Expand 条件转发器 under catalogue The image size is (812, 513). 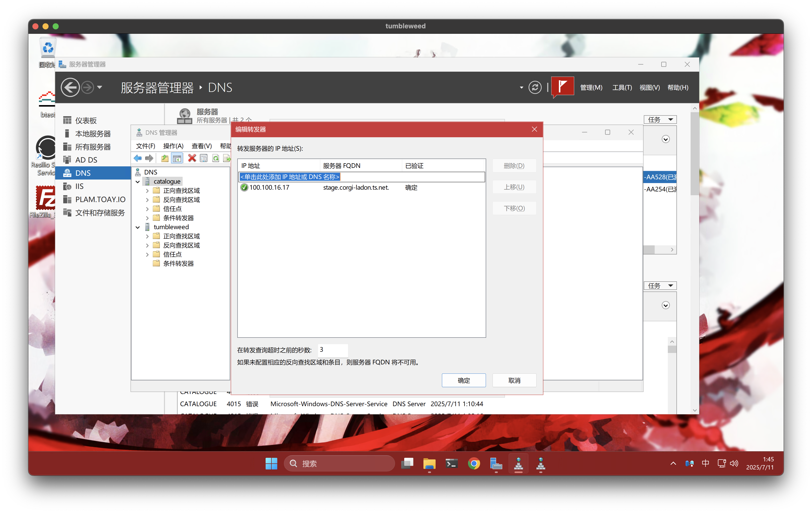147,218
